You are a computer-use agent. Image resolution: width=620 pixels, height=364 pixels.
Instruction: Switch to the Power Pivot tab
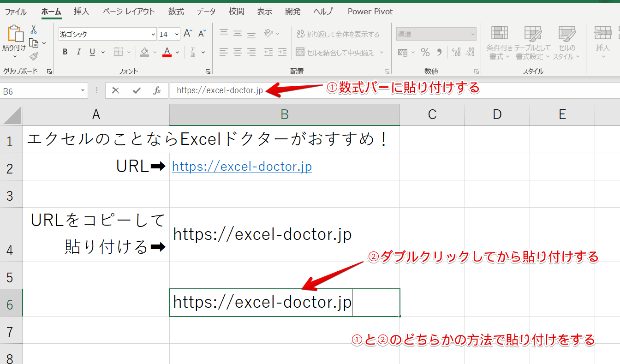[x=370, y=12]
